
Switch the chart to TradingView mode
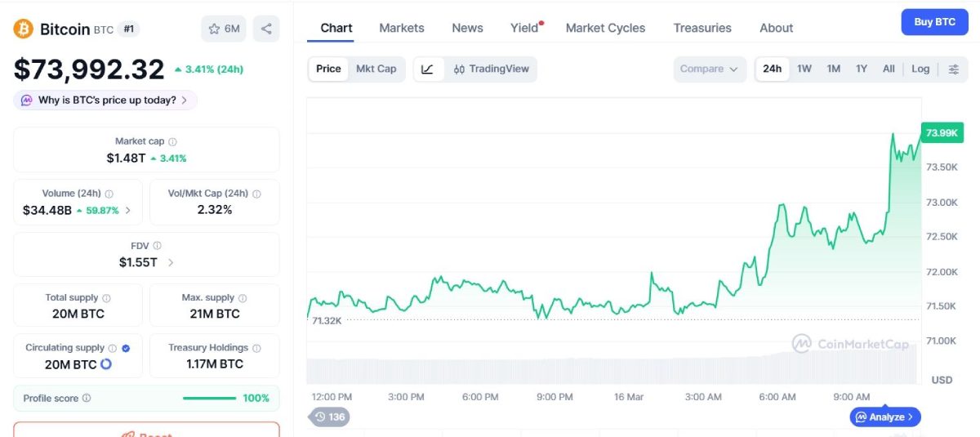(492, 69)
